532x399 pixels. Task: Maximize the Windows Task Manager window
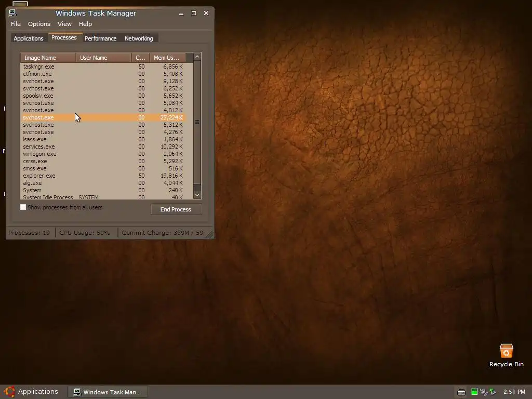coord(194,13)
